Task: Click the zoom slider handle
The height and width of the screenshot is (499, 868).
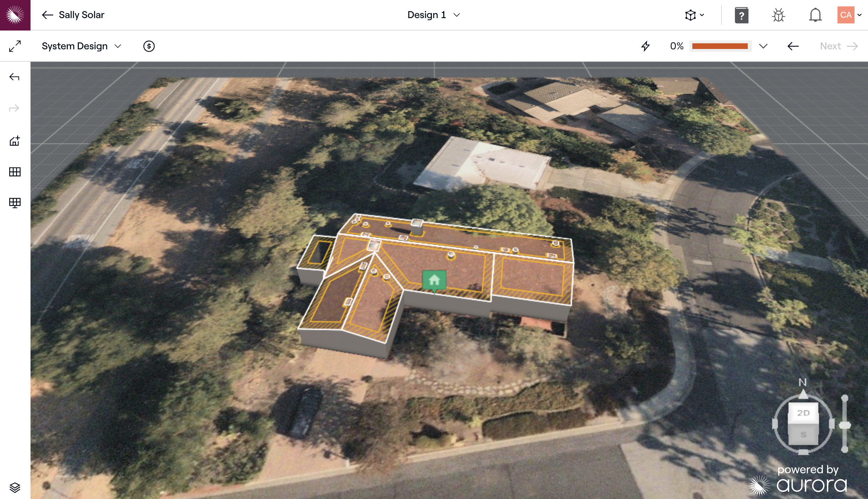Action: [x=845, y=426]
